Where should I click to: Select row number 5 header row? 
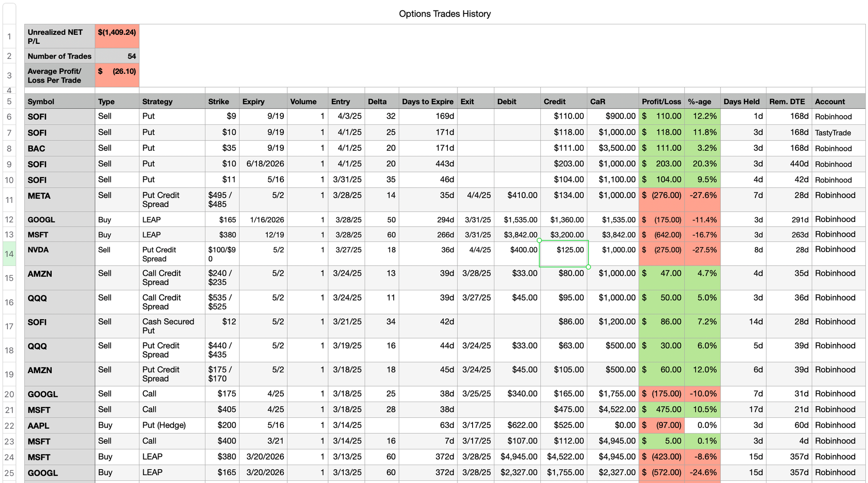[x=9, y=102]
